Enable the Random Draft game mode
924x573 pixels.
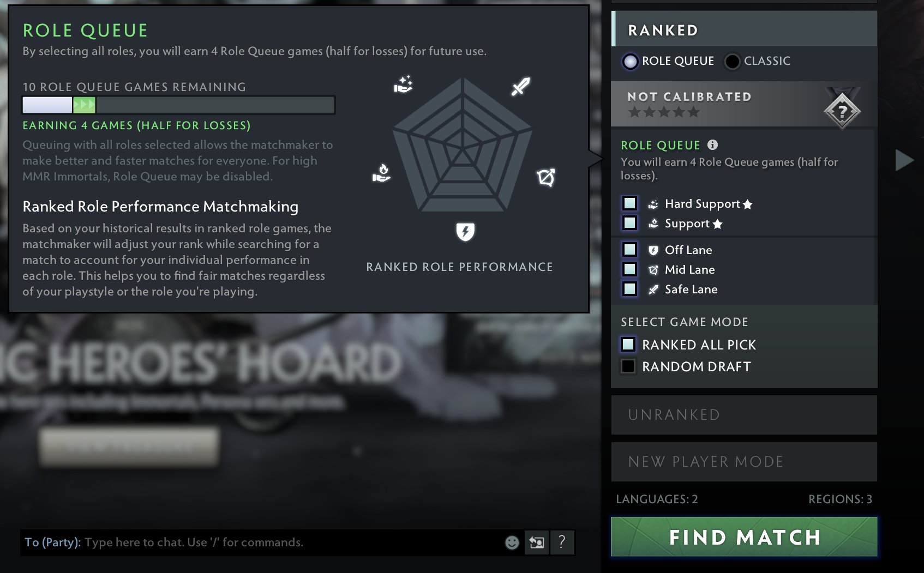[628, 366]
